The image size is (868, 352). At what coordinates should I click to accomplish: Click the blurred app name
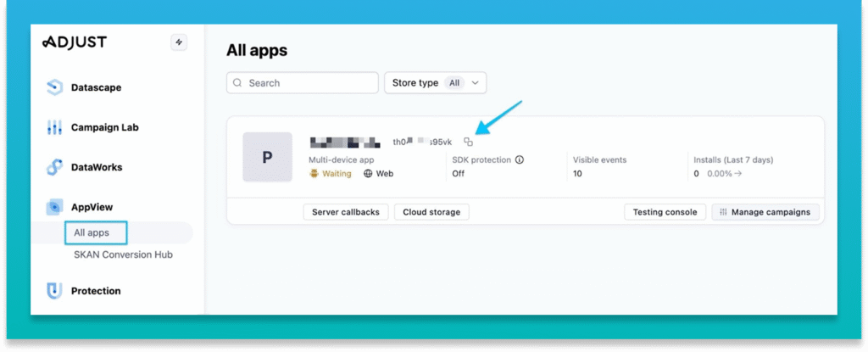click(x=345, y=142)
